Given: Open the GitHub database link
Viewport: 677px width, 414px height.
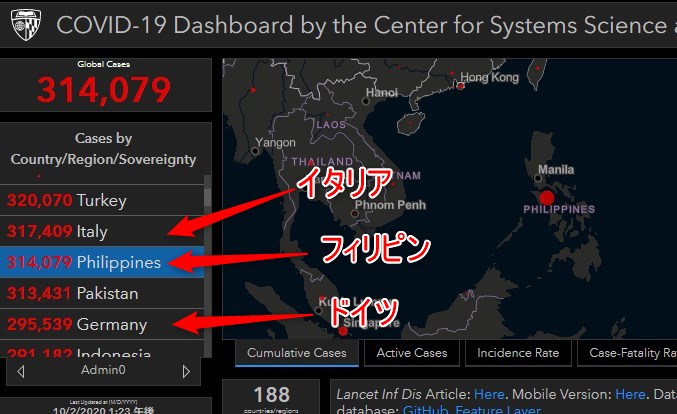Looking at the screenshot, I should pos(426,409).
